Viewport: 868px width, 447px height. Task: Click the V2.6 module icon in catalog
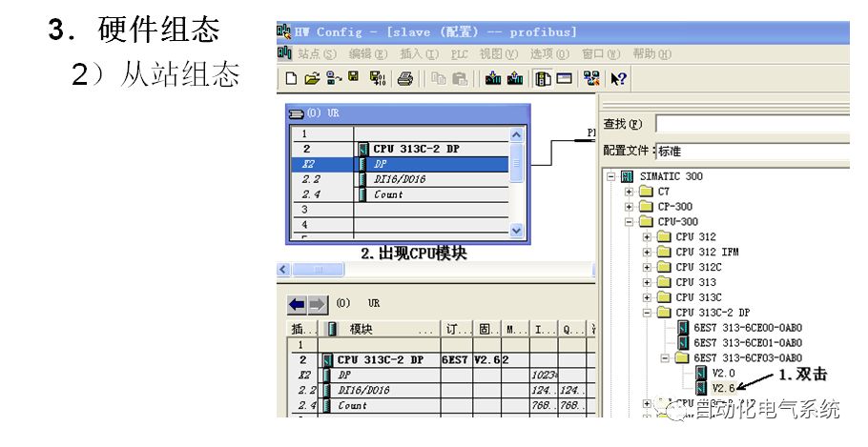point(701,388)
